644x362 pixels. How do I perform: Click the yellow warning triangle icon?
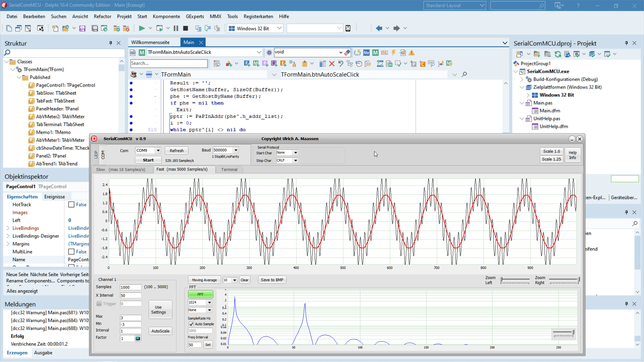click(412, 52)
